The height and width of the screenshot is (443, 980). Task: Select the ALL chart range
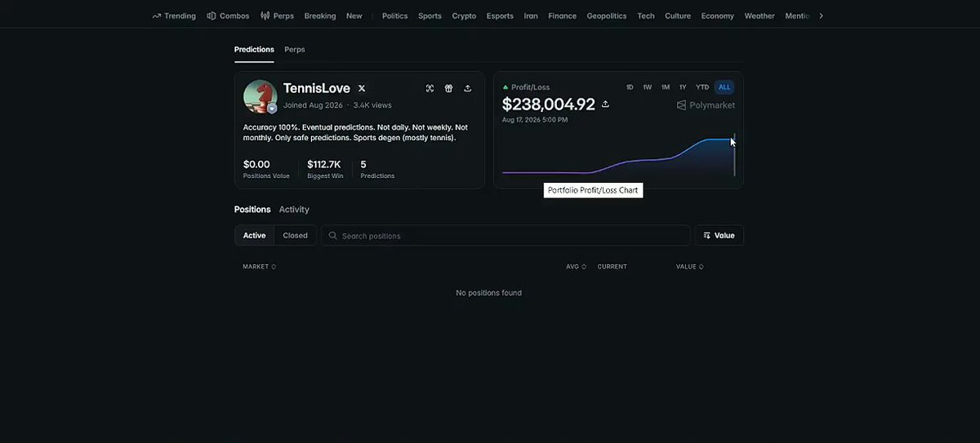[724, 87]
